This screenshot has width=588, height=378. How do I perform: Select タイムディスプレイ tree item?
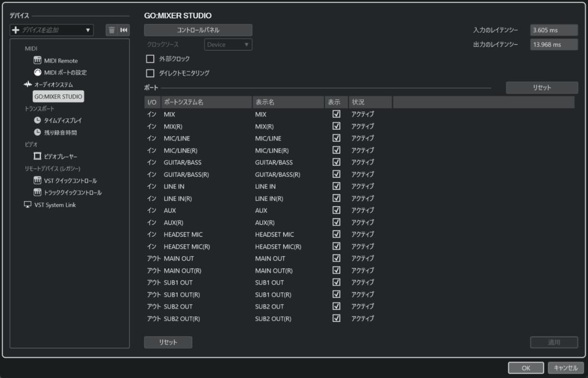[x=63, y=120]
